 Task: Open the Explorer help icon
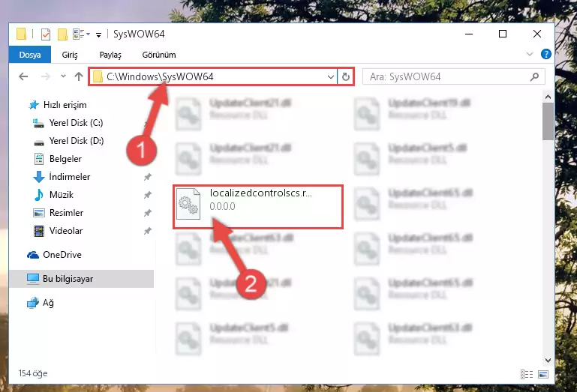545,54
